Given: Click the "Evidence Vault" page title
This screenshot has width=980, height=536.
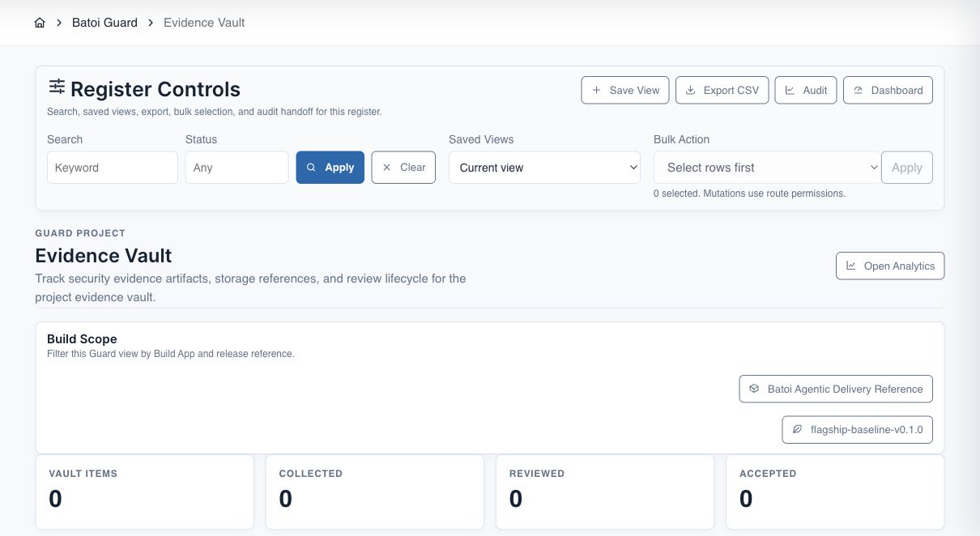Looking at the screenshot, I should pos(104,256).
